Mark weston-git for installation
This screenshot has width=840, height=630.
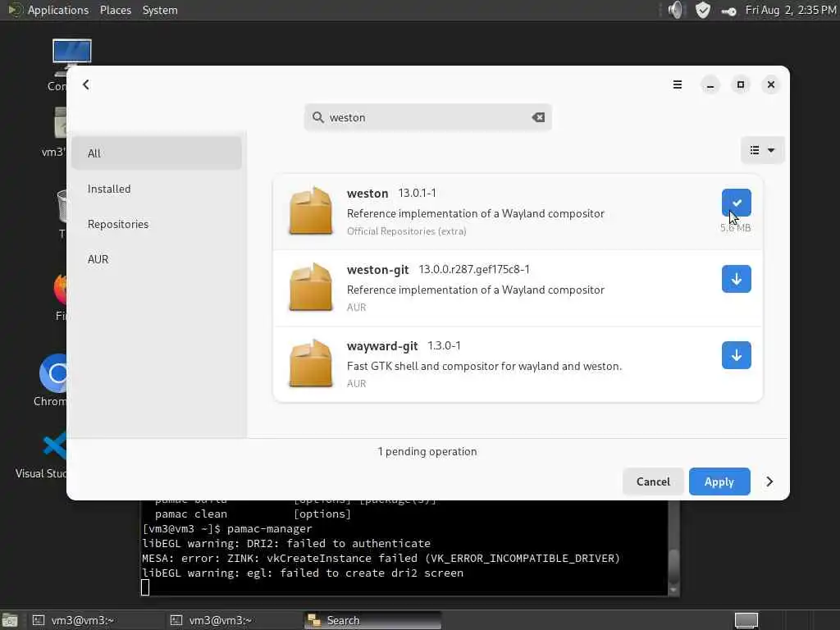736,279
